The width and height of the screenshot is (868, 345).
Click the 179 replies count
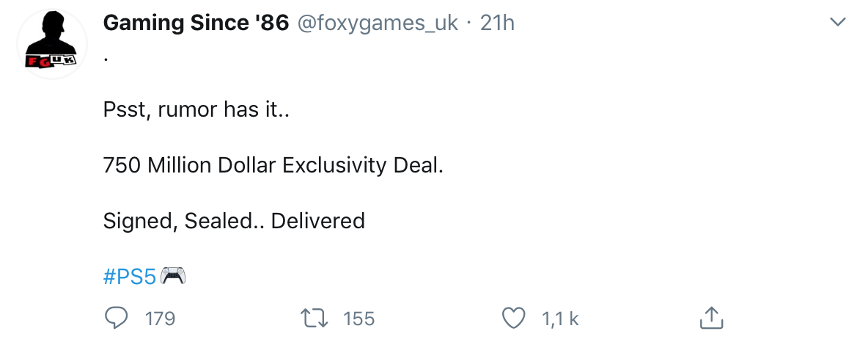[x=160, y=319]
